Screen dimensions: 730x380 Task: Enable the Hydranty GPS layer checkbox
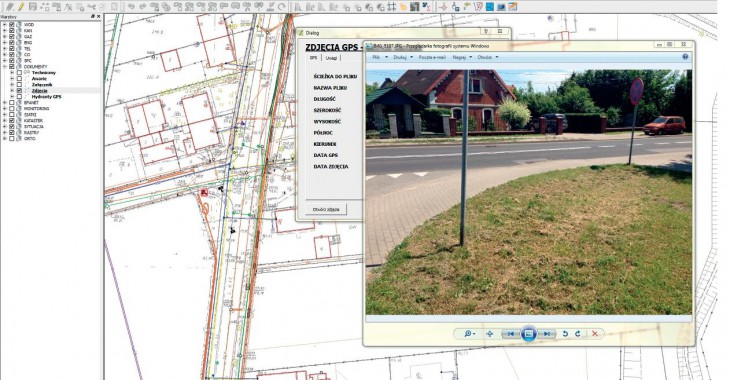pos(19,96)
